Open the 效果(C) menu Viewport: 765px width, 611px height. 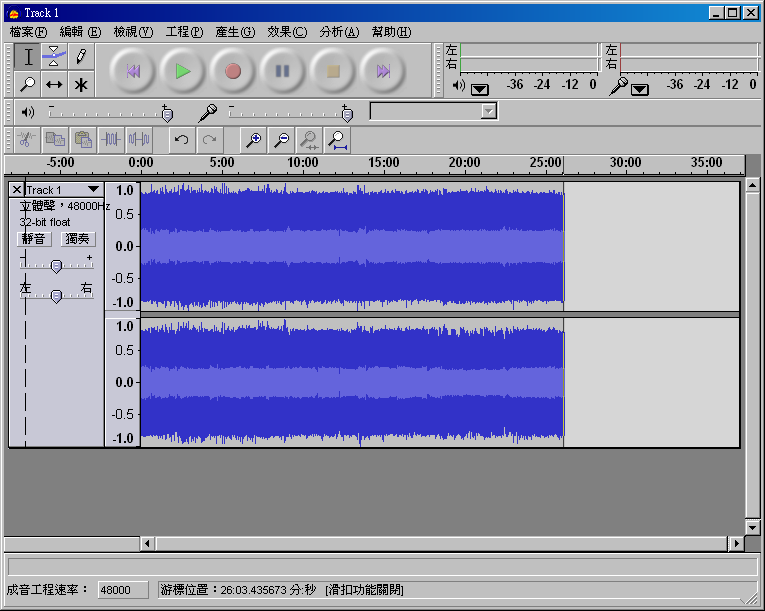(x=287, y=32)
